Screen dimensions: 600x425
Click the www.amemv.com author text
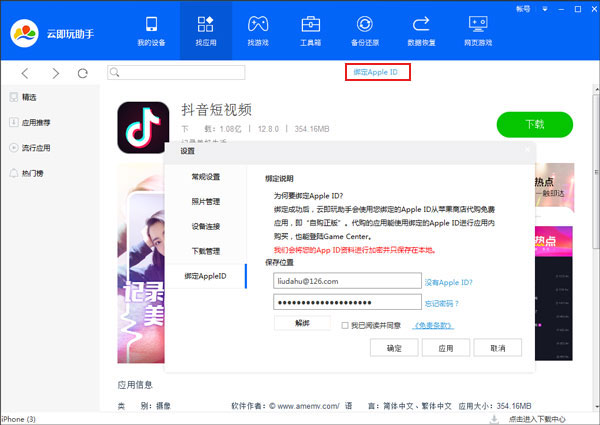(x=308, y=406)
